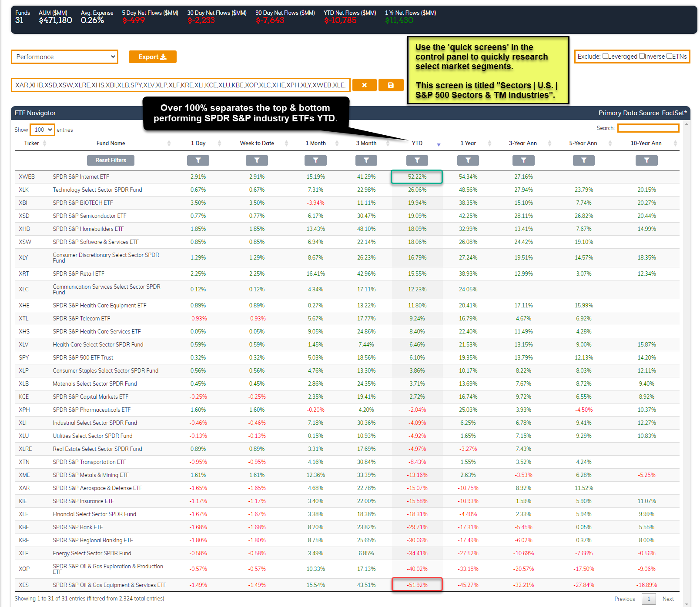The image size is (700, 607).
Task: Sort by Week to Date arrows
Action: tap(286, 143)
